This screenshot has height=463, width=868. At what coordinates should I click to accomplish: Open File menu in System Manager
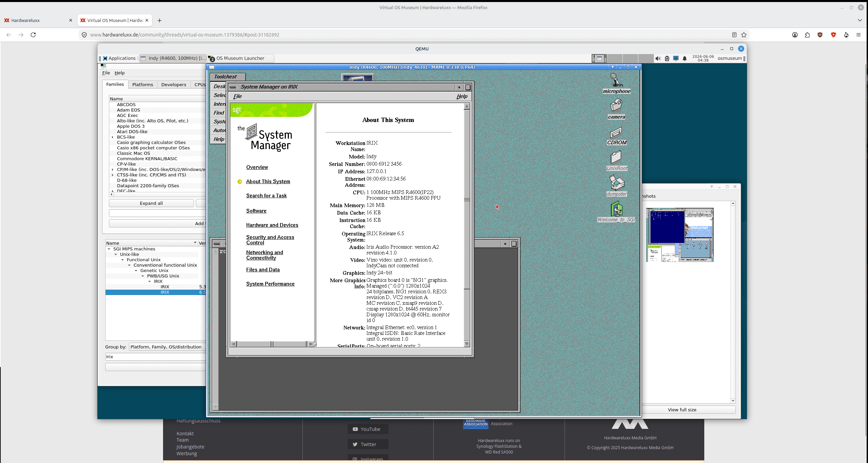[237, 96]
